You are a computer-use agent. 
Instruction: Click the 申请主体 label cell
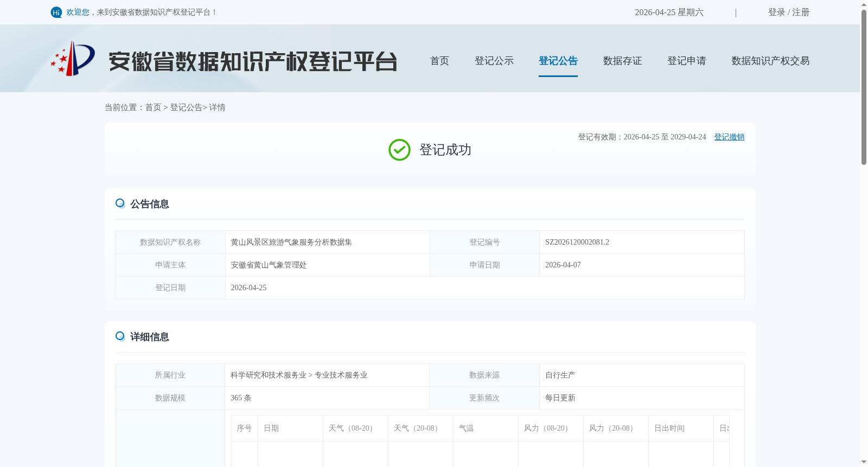tap(170, 265)
